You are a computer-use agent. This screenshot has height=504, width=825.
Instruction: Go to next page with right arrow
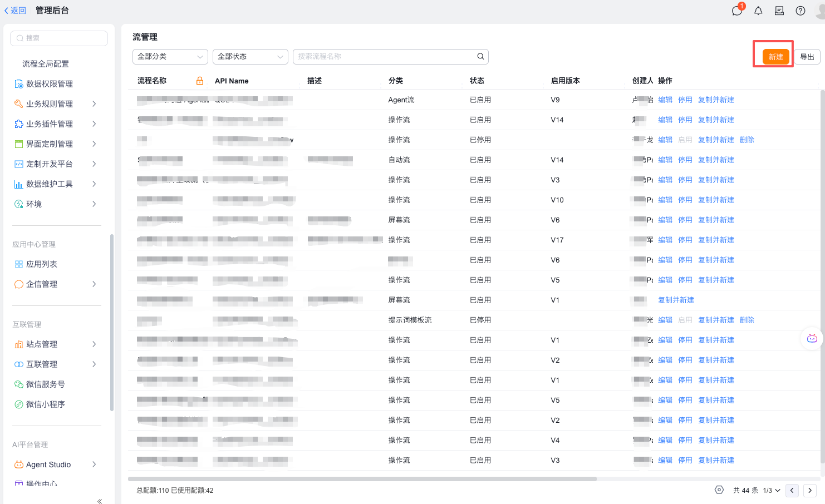click(810, 491)
